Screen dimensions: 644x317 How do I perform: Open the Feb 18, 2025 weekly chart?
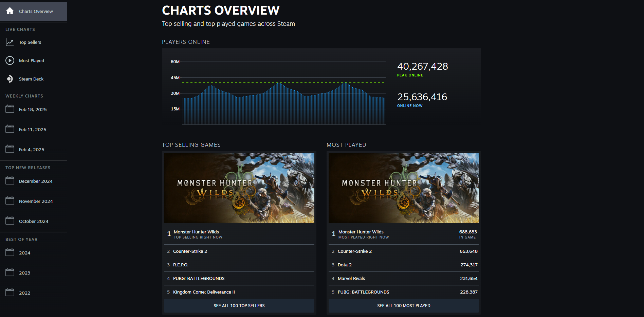[x=34, y=109]
